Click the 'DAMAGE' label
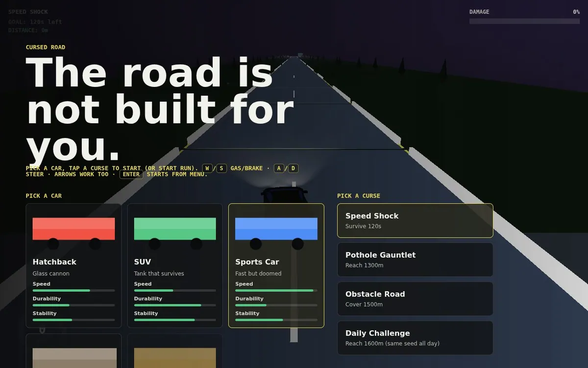The image size is (588, 368). pyautogui.click(x=479, y=12)
